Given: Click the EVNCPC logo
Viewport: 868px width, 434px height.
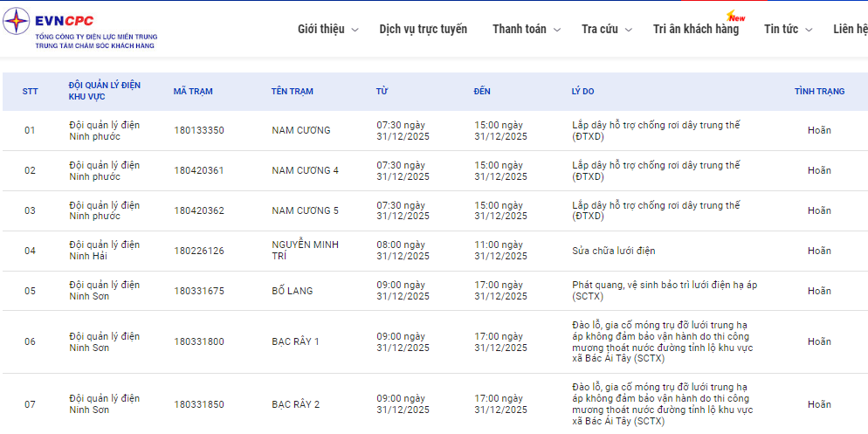Looking at the screenshot, I should 80,29.
